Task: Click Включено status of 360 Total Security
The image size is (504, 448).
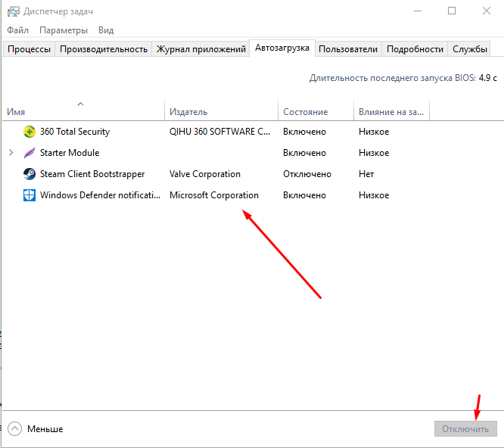Action: click(304, 132)
